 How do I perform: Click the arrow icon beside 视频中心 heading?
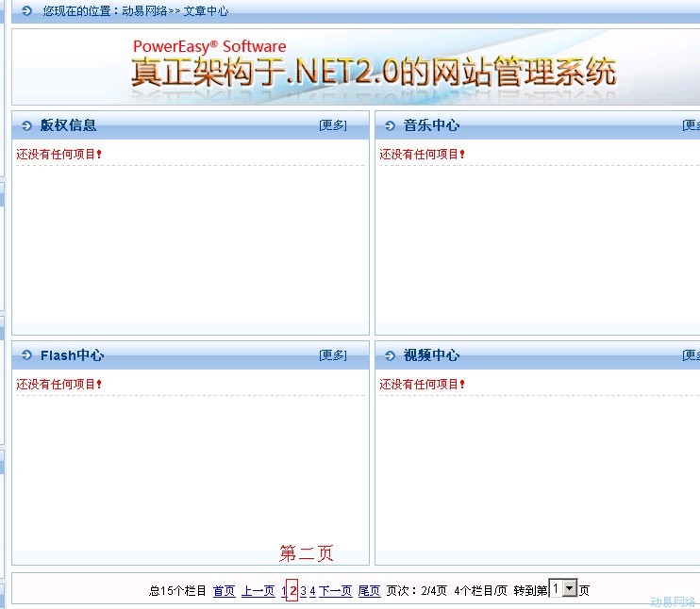click(x=390, y=355)
